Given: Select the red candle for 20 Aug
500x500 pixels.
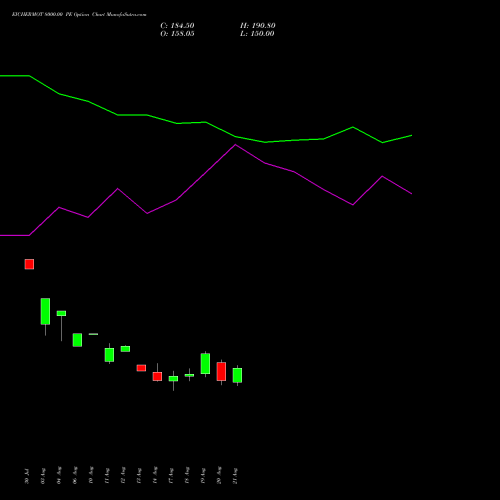Looking at the screenshot, I should click(221, 371).
